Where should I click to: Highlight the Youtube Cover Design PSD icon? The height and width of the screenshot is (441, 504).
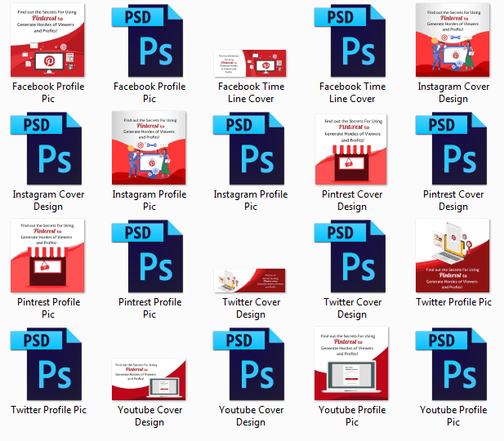point(249,364)
